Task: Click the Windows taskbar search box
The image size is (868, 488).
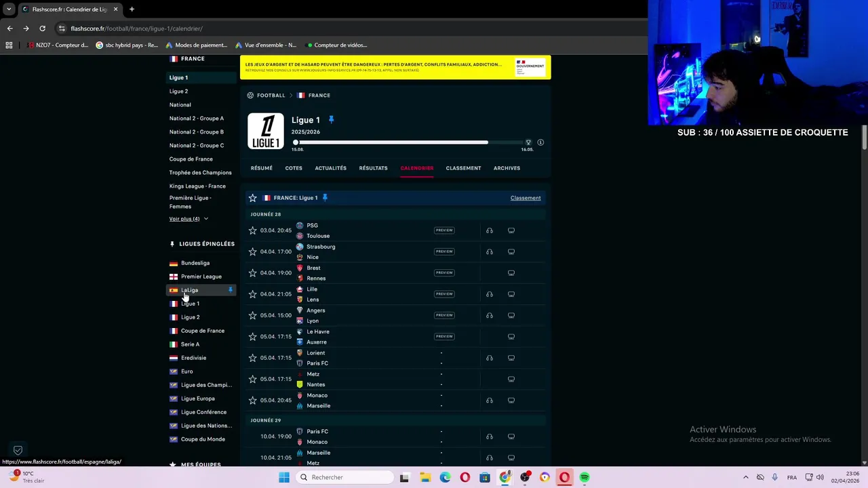Action: [344, 477]
